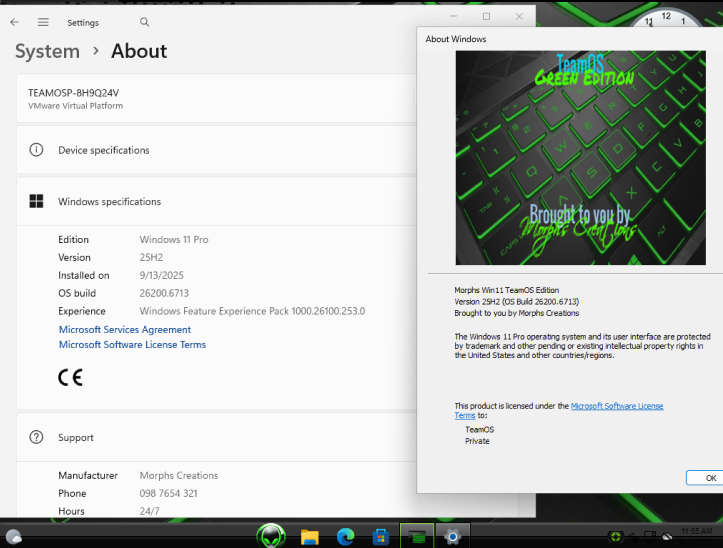Viewport: 723px width, 548px height.
Task: Select the OS build value 26200.6713
Action: point(164,293)
